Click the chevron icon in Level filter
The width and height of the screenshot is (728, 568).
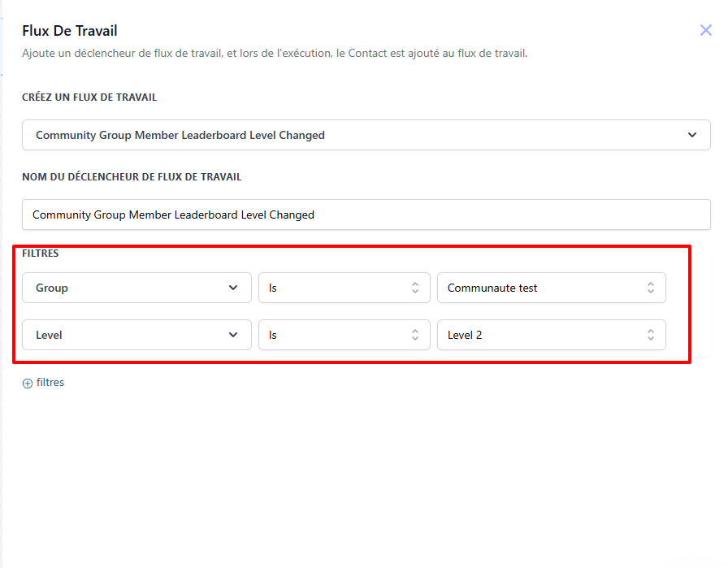tap(233, 335)
